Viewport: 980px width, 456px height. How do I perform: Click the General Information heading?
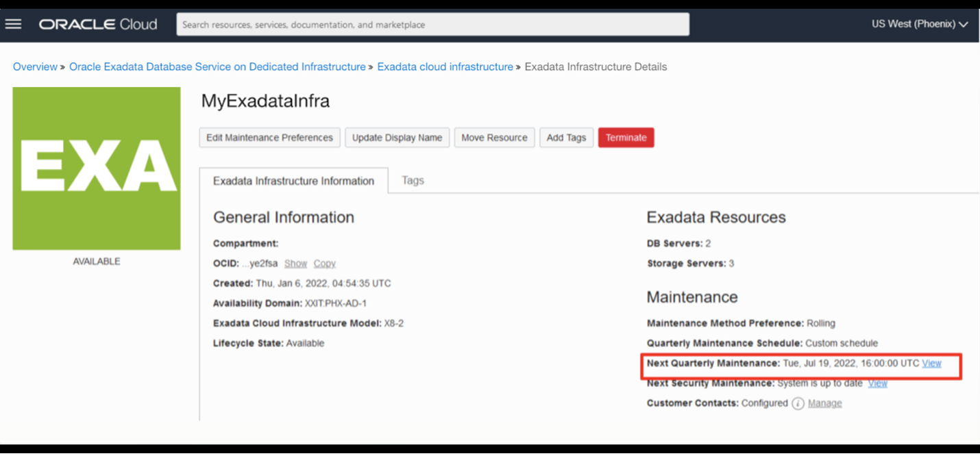coord(284,217)
